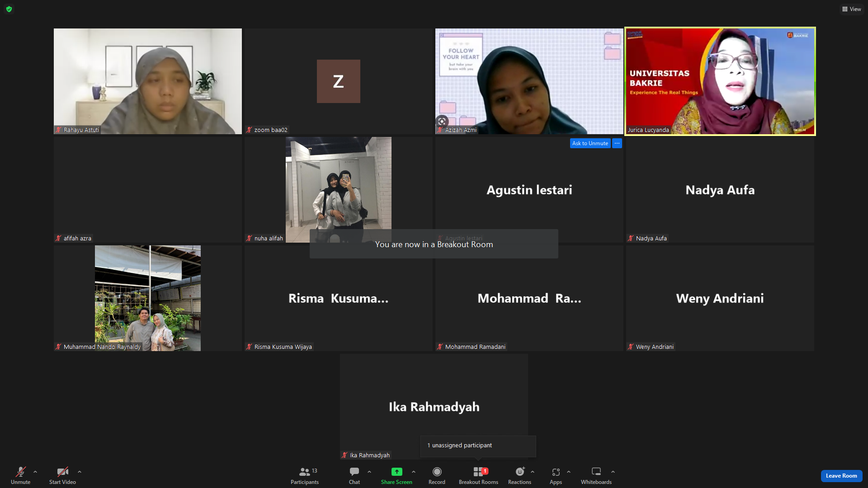Screen dimensions: 868x488
Task: Select zoom baa02's avatar tile
Action: [339, 81]
